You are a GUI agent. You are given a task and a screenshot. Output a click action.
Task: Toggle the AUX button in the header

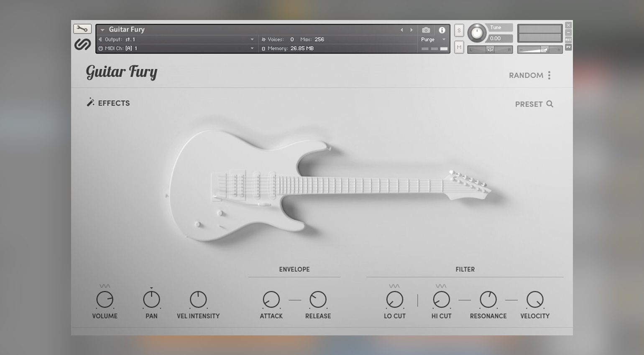(568, 40)
